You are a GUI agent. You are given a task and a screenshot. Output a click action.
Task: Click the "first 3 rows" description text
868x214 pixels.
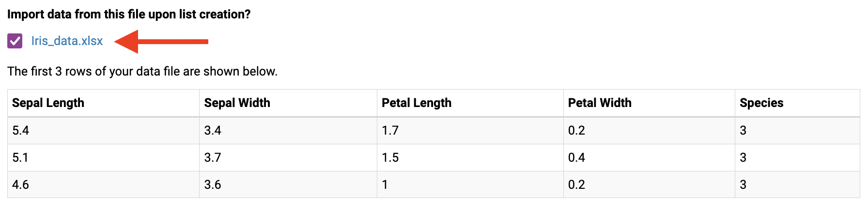point(142,71)
